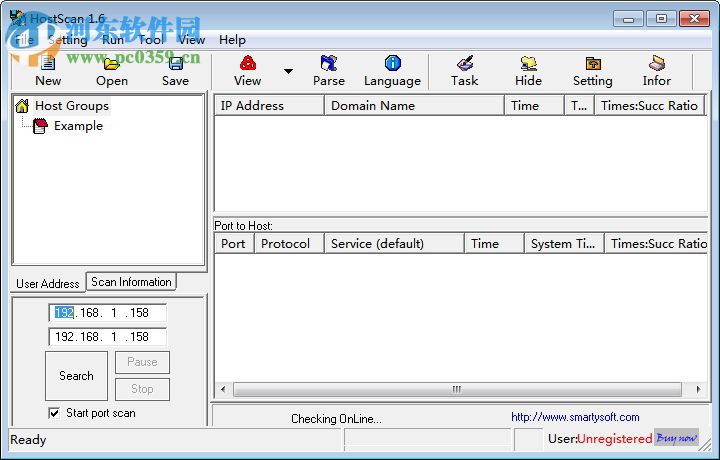Click the Parse toolbar icon
This screenshot has height=460, width=720.
click(329, 63)
